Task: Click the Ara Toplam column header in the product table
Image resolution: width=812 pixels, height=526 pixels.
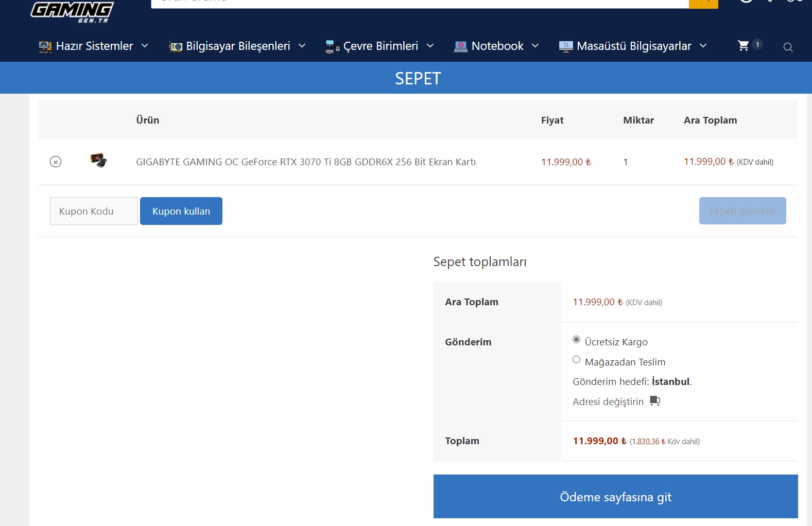Action: [711, 120]
